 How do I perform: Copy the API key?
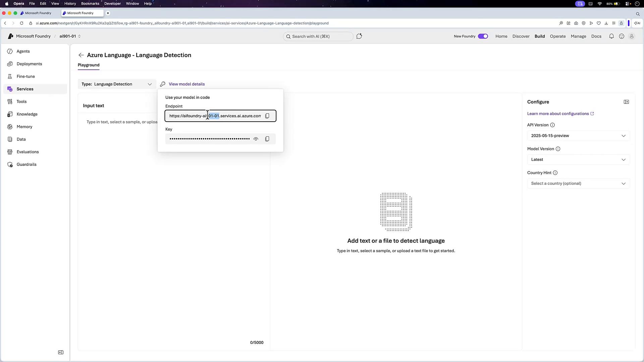pyautogui.click(x=267, y=139)
